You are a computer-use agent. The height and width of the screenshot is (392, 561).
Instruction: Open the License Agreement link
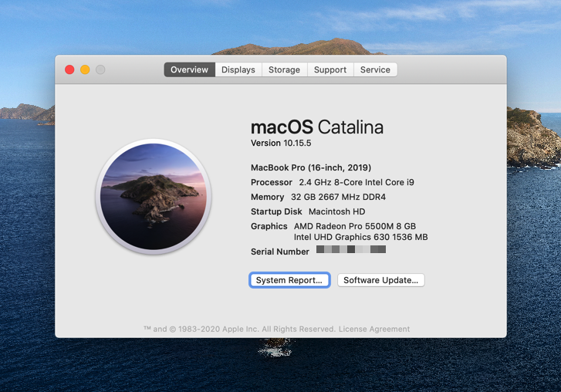point(374,329)
